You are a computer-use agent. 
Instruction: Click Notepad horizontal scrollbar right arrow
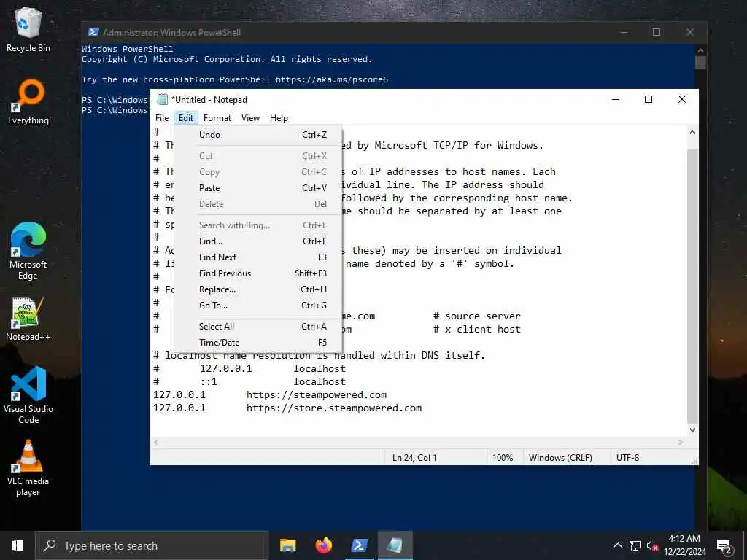click(x=681, y=443)
